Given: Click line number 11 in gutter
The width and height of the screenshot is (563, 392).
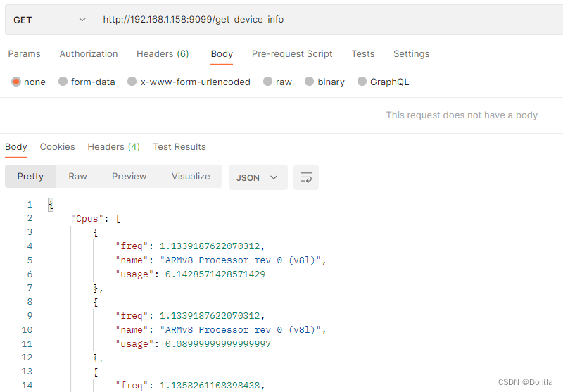Looking at the screenshot, I should pyautogui.click(x=27, y=344).
